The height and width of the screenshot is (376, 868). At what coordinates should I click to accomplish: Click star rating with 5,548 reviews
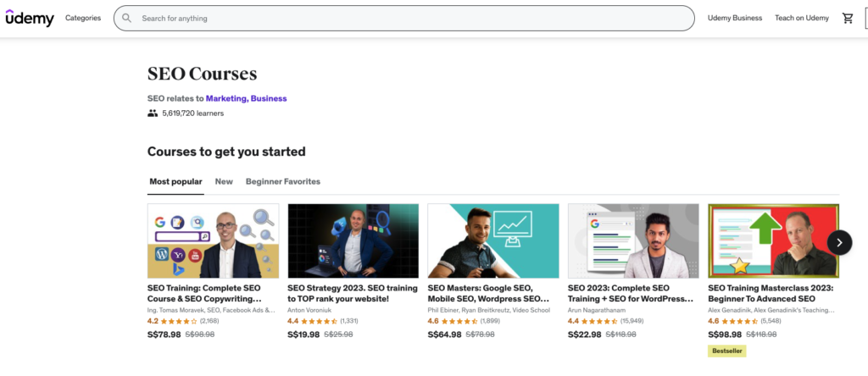click(743, 321)
